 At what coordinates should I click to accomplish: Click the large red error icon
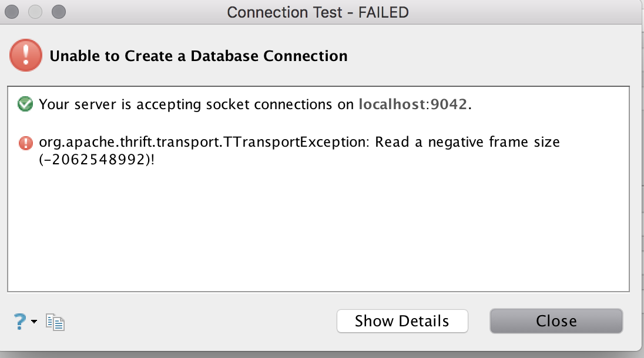point(25,56)
